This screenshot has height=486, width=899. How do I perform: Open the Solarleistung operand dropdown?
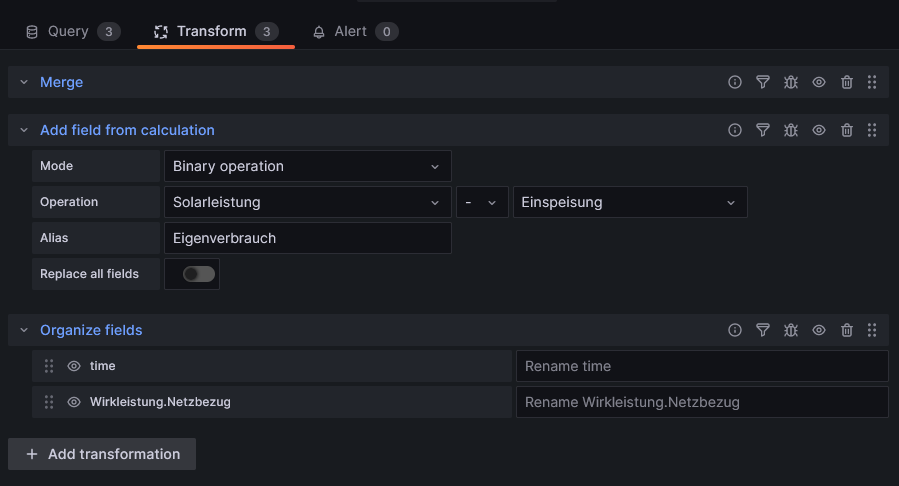tap(306, 202)
